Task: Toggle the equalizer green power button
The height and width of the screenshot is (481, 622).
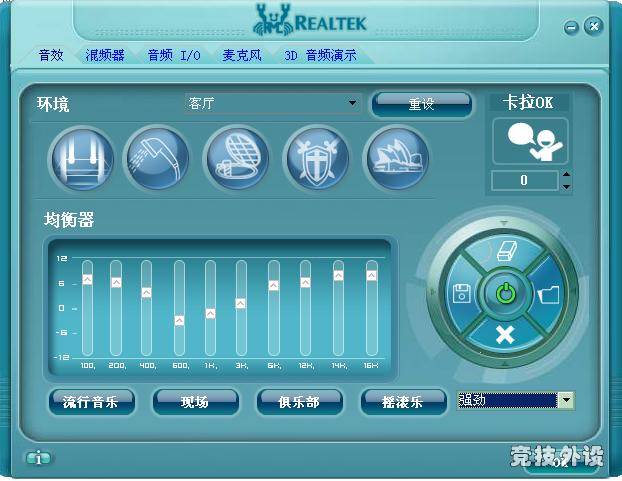Action: pos(505,294)
